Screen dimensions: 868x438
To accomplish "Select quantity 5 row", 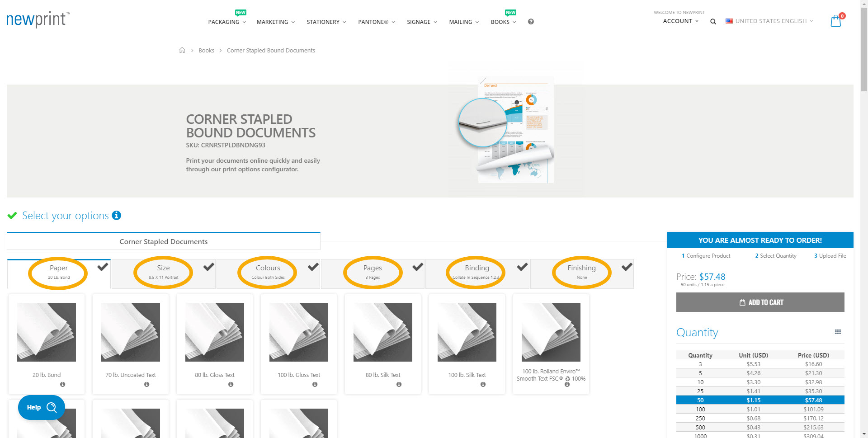I will 760,373.
